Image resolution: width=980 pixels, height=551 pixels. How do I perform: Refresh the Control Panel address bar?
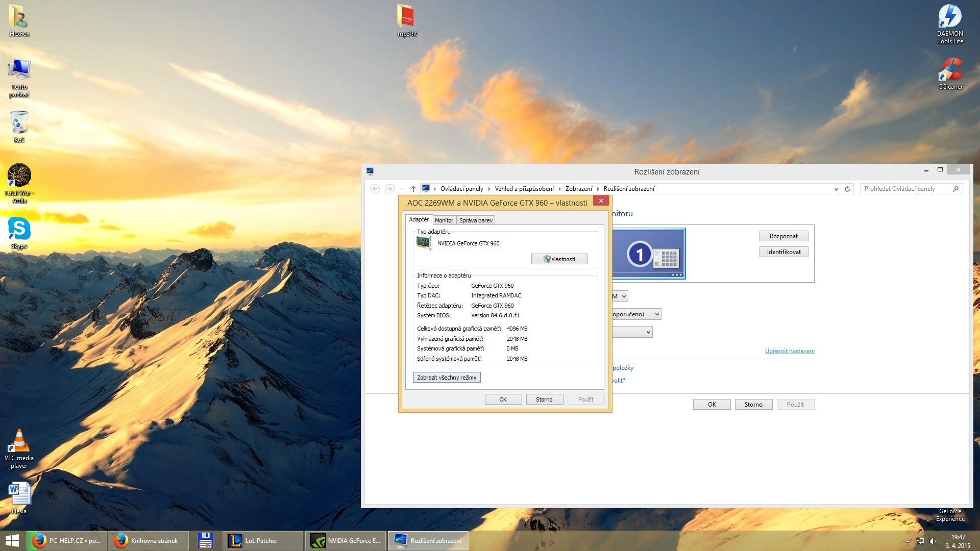847,189
